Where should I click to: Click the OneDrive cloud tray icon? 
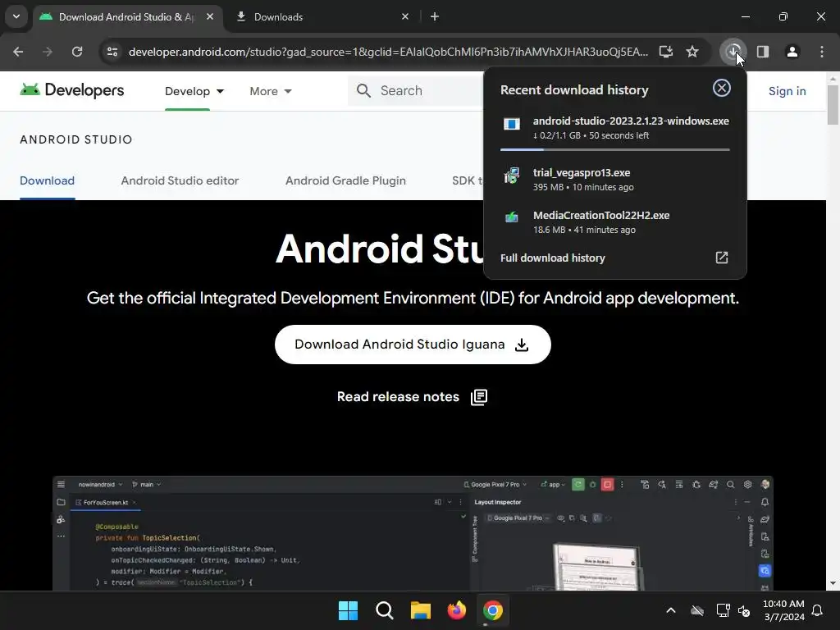click(x=697, y=610)
